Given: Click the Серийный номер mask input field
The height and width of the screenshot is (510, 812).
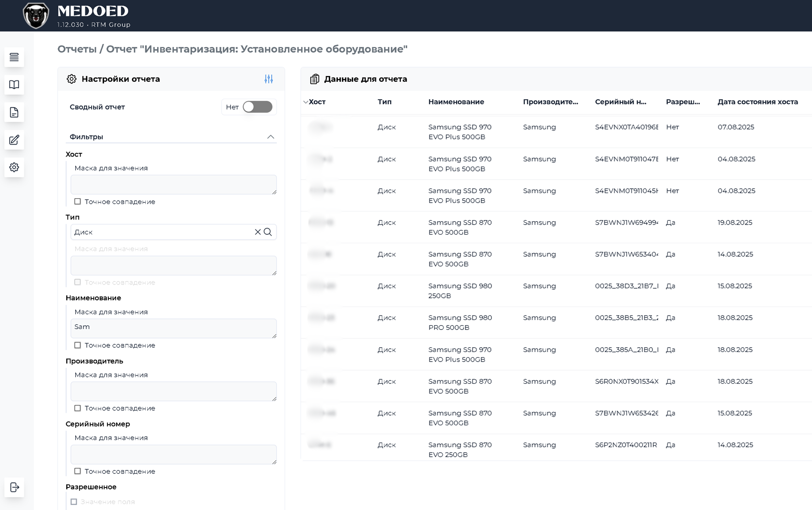Looking at the screenshot, I should 174,454.
